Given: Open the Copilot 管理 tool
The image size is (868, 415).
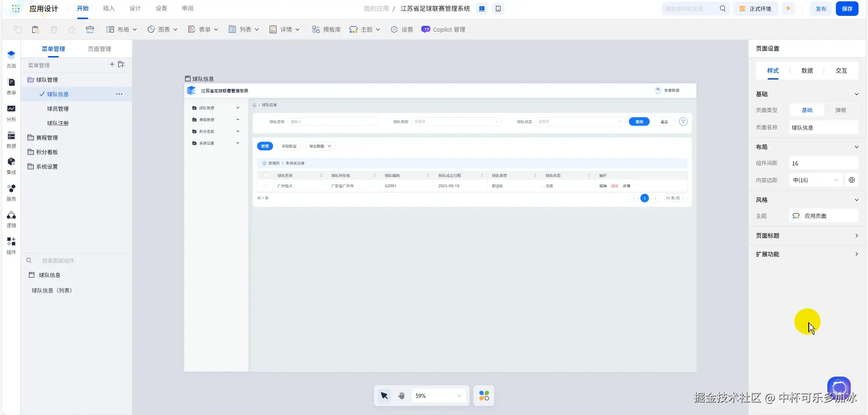Looking at the screenshot, I should point(443,29).
